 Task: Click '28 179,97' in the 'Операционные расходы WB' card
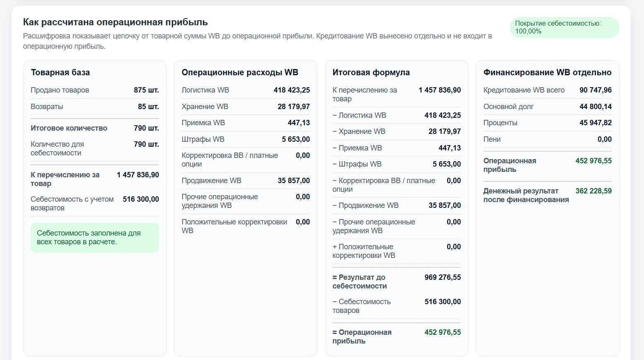[294, 107]
